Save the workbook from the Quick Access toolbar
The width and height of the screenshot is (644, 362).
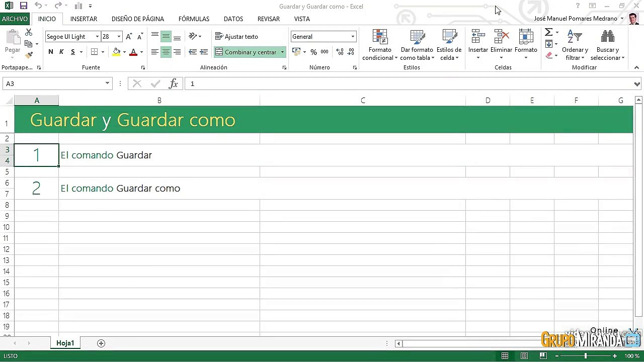pyautogui.click(x=23, y=6)
